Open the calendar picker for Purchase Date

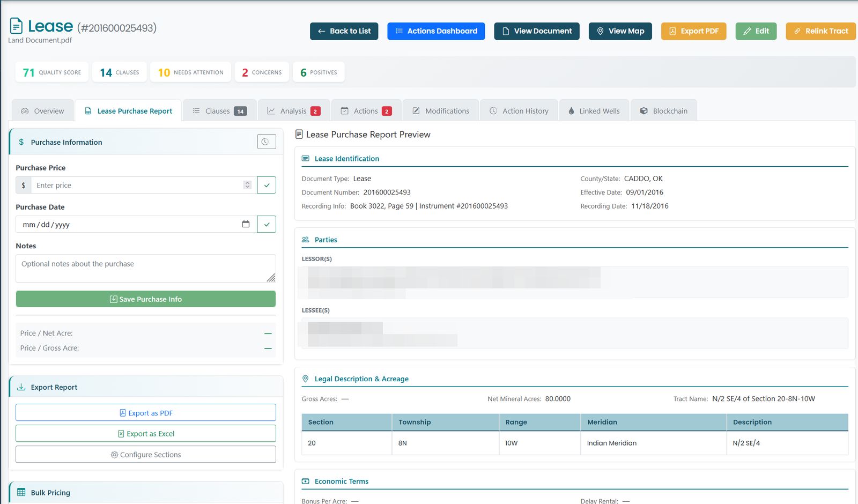coord(246,224)
